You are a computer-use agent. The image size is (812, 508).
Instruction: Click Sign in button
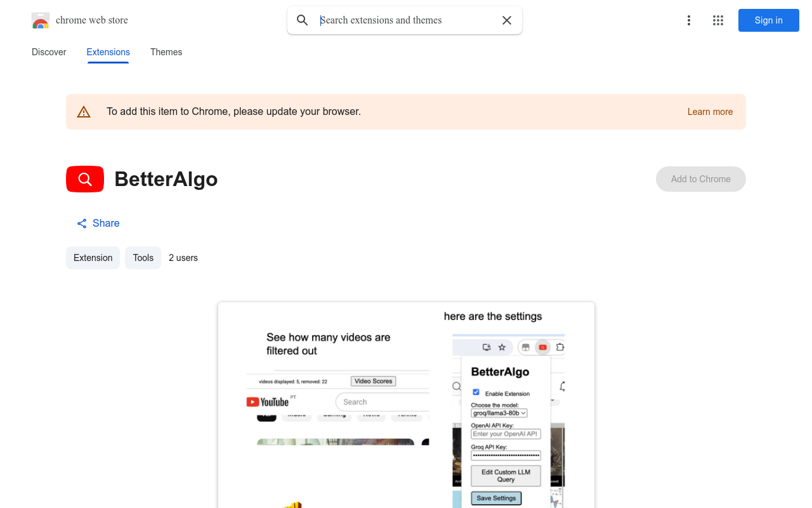point(769,20)
